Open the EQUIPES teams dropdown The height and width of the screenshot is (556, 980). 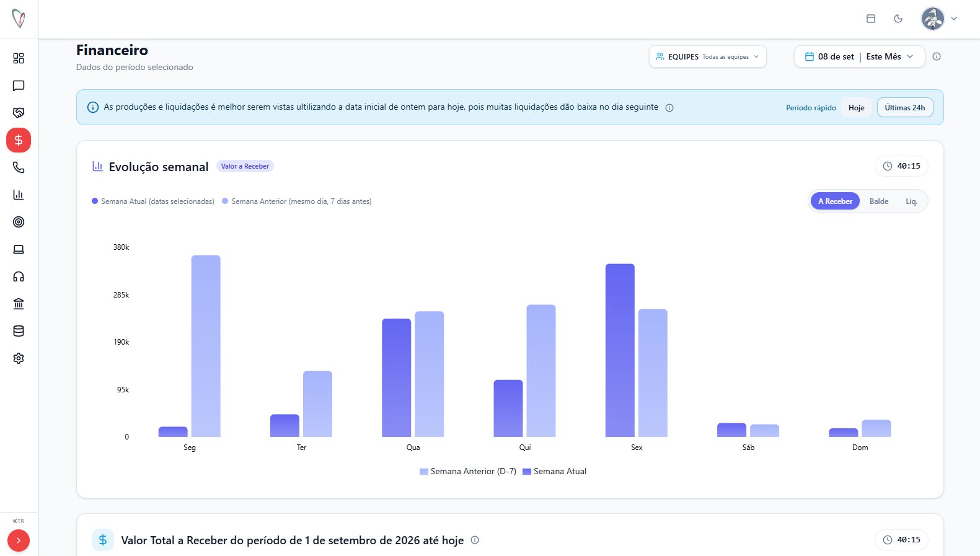click(708, 56)
